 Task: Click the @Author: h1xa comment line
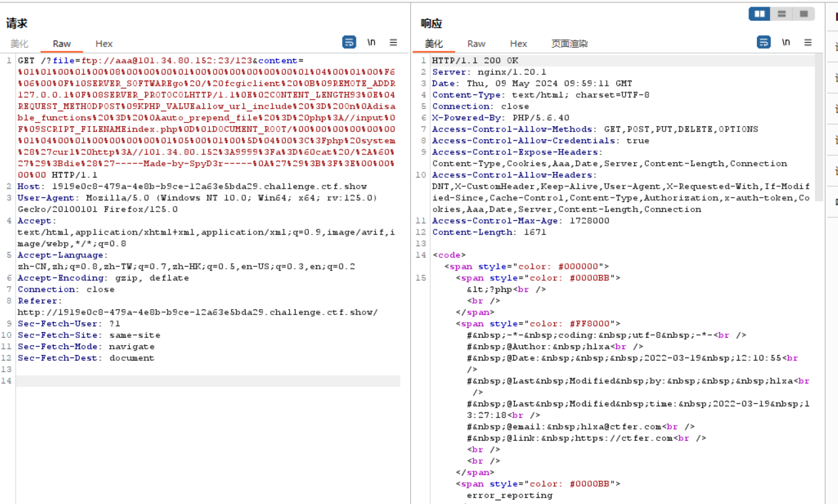pyautogui.click(x=555, y=346)
